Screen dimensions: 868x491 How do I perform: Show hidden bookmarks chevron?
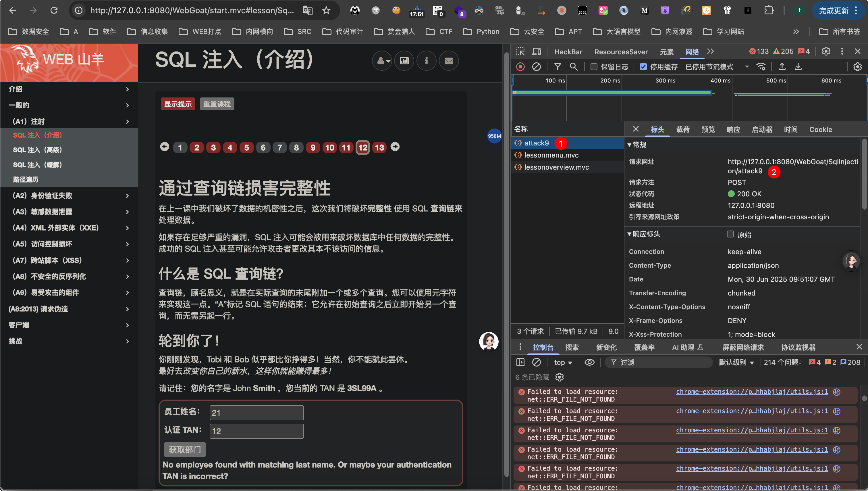pyautogui.click(x=796, y=31)
